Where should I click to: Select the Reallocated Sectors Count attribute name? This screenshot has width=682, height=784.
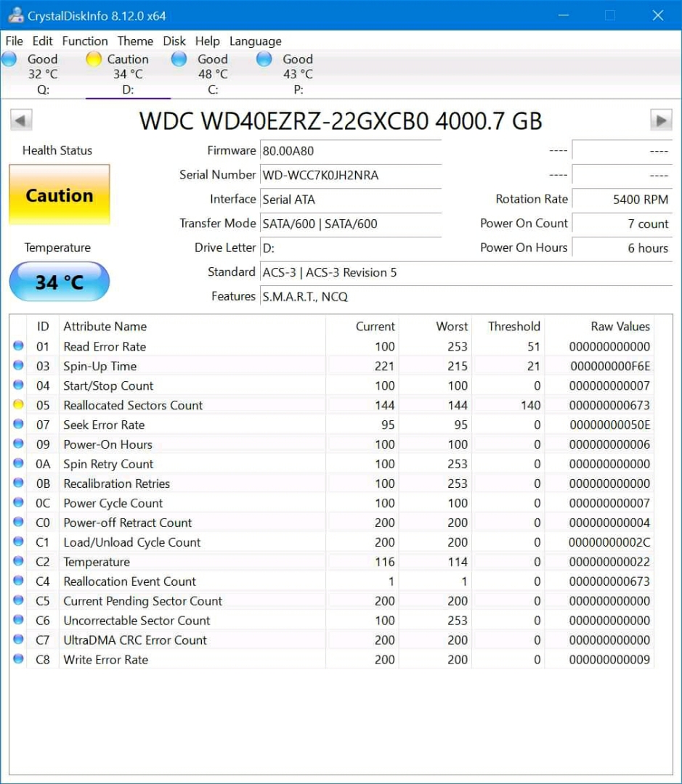tap(133, 405)
